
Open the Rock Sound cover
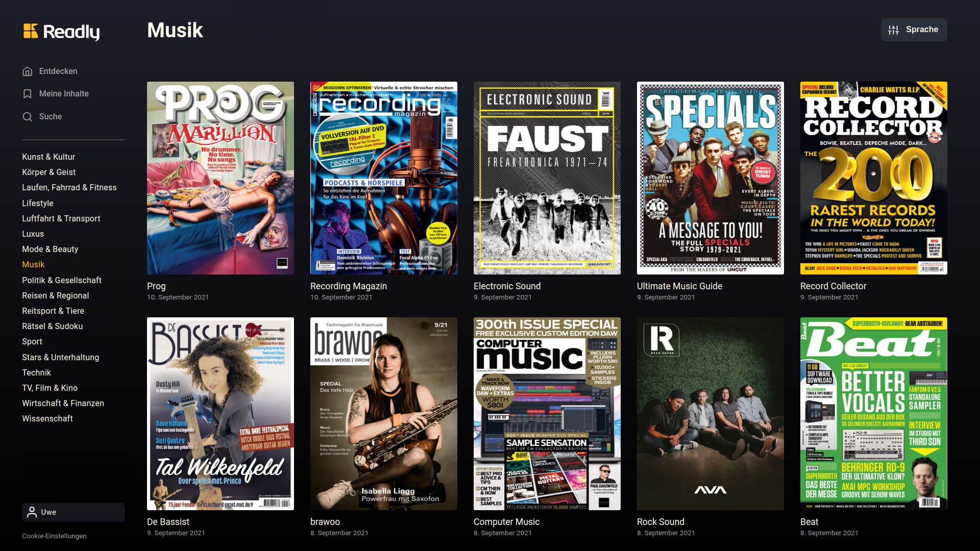point(710,414)
